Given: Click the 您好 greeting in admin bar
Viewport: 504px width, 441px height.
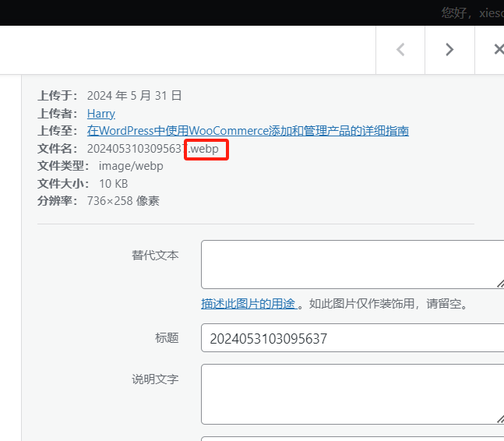Looking at the screenshot, I should click(x=453, y=13).
